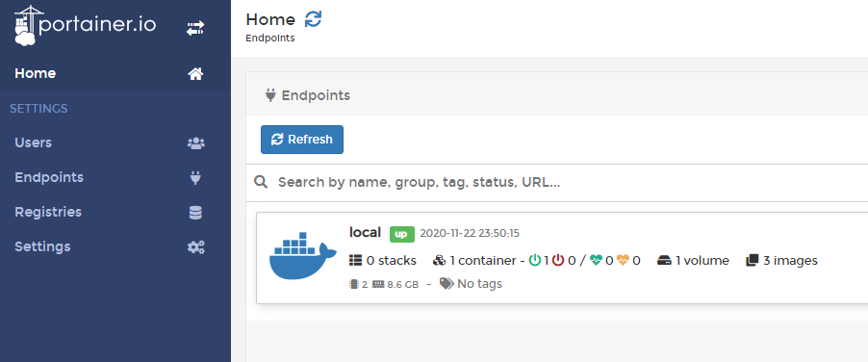This screenshot has width=868, height=362.
Task: Click the database icon beside Registries
Action: pyautogui.click(x=195, y=213)
